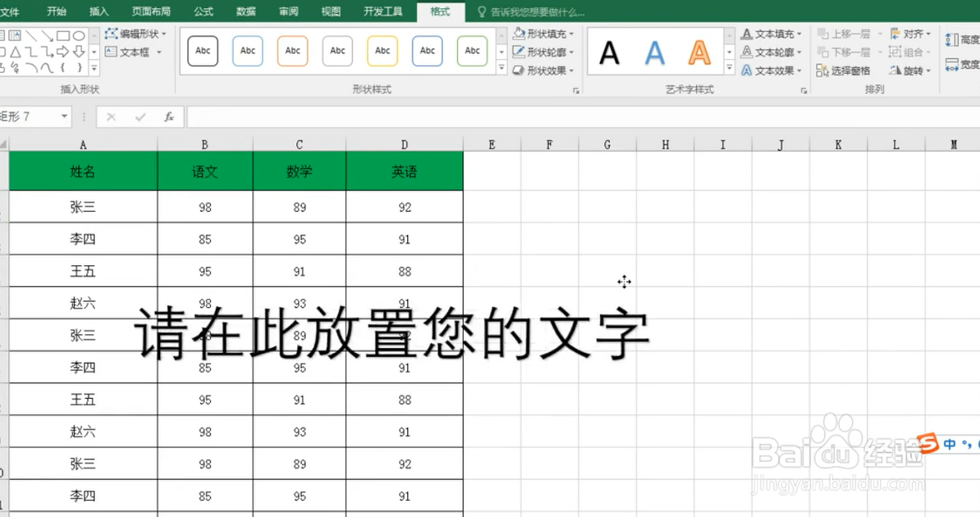
Task: Open 文本轮廓 text outline dropdown
Action: tap(772, 52)
